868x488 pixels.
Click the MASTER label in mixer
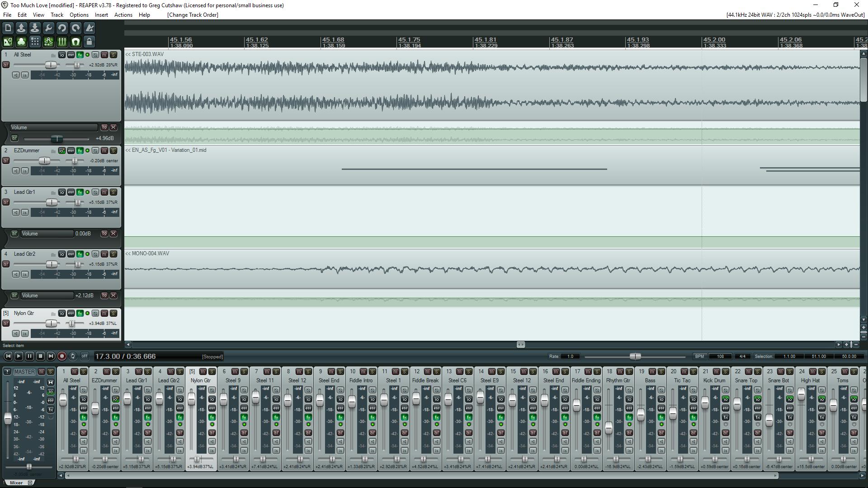pyautogui.click(x=24, y=372)
